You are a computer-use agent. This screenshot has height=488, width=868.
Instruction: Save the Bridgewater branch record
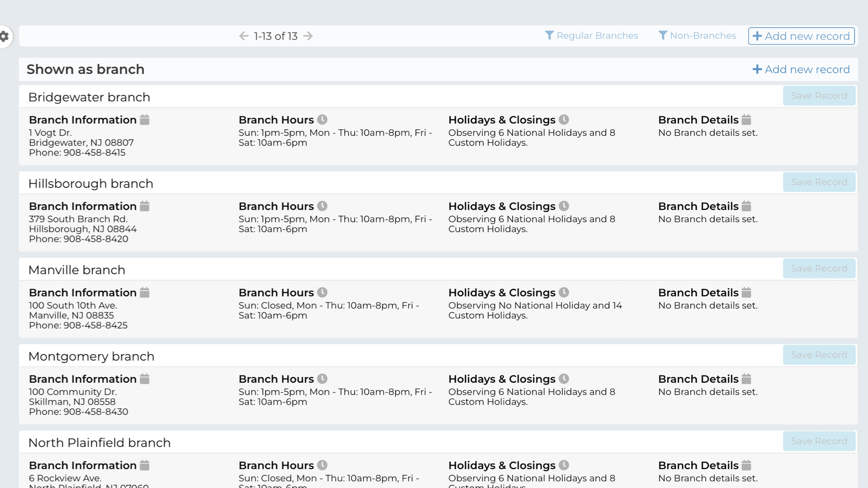tap(819, 96)
